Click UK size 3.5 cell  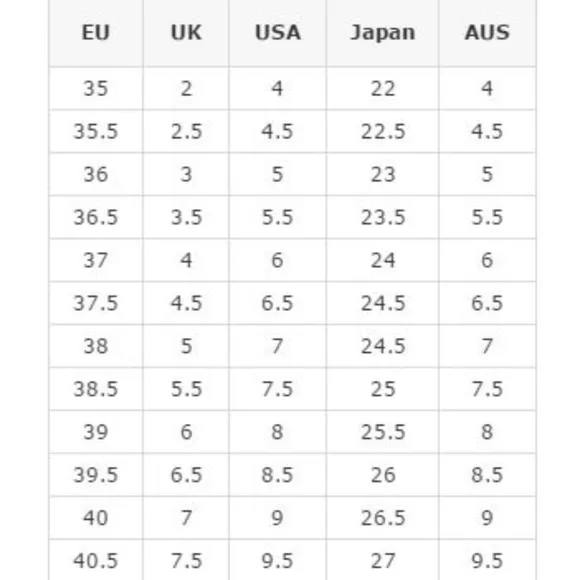coord(186,217)
